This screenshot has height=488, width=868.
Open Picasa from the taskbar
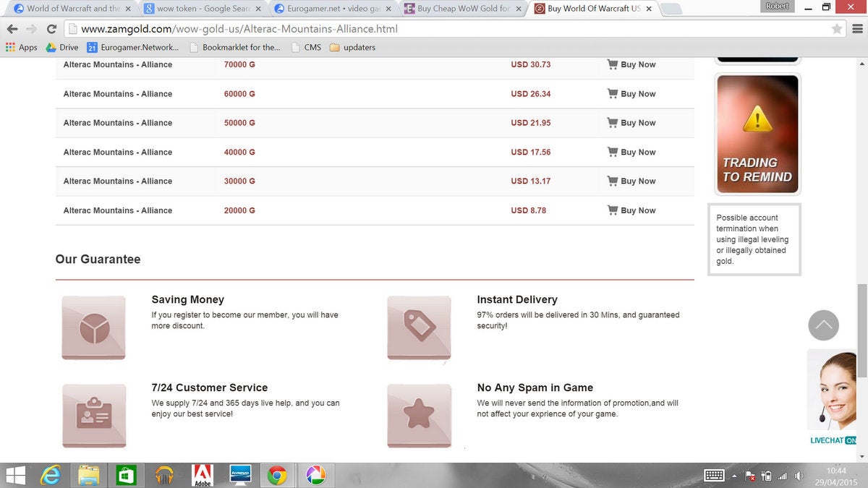(315, 475)
